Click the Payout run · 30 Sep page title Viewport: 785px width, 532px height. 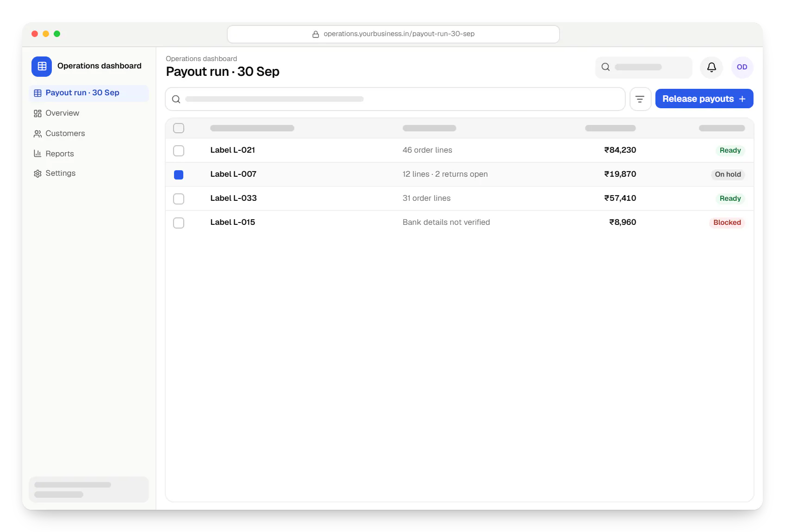click(x=223, y=72)
